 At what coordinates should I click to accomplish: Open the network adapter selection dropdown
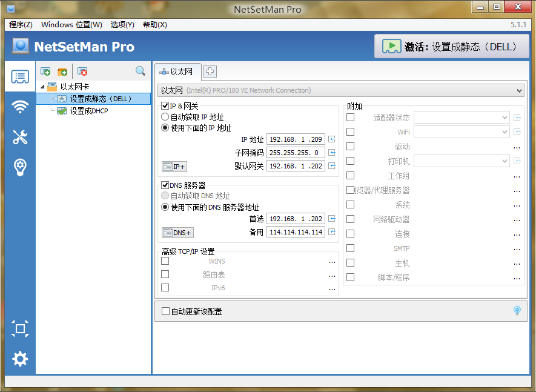pos(341,90)
